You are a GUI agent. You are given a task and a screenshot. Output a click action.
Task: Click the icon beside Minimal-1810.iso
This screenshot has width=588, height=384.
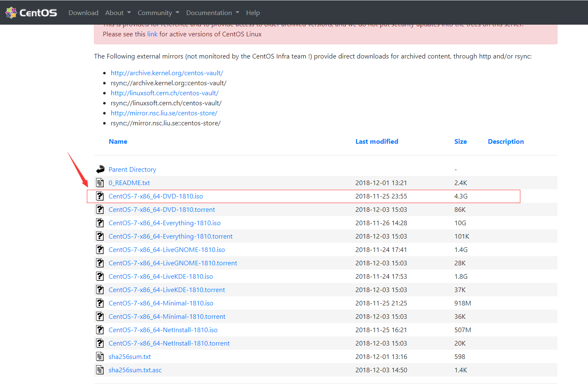click(100, 303)
